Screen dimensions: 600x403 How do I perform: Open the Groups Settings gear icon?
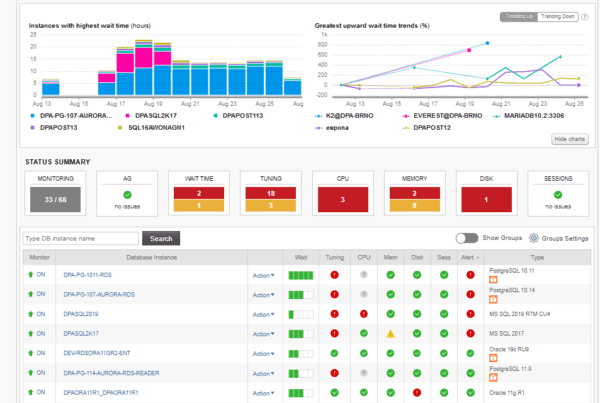click(533, 238)
